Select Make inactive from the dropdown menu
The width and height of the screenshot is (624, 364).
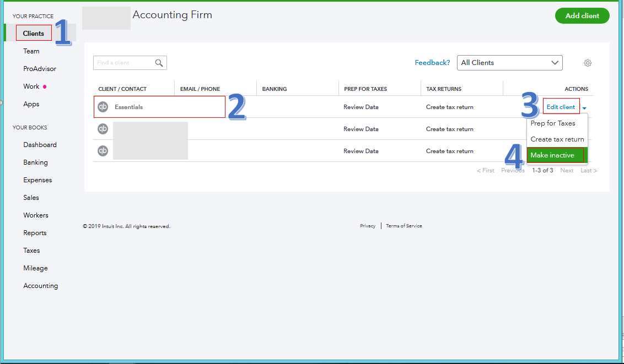coord(552,155)
